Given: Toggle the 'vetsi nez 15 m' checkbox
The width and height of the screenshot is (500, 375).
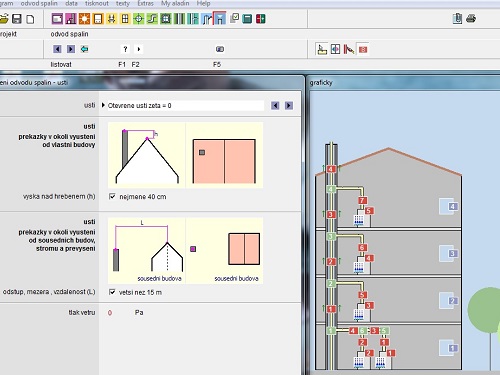Looking at the screenshot, I should [112, 292].
